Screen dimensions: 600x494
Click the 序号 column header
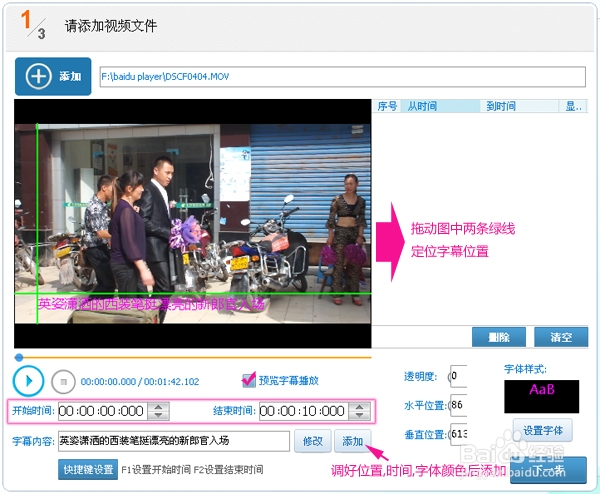coord(387,106)
